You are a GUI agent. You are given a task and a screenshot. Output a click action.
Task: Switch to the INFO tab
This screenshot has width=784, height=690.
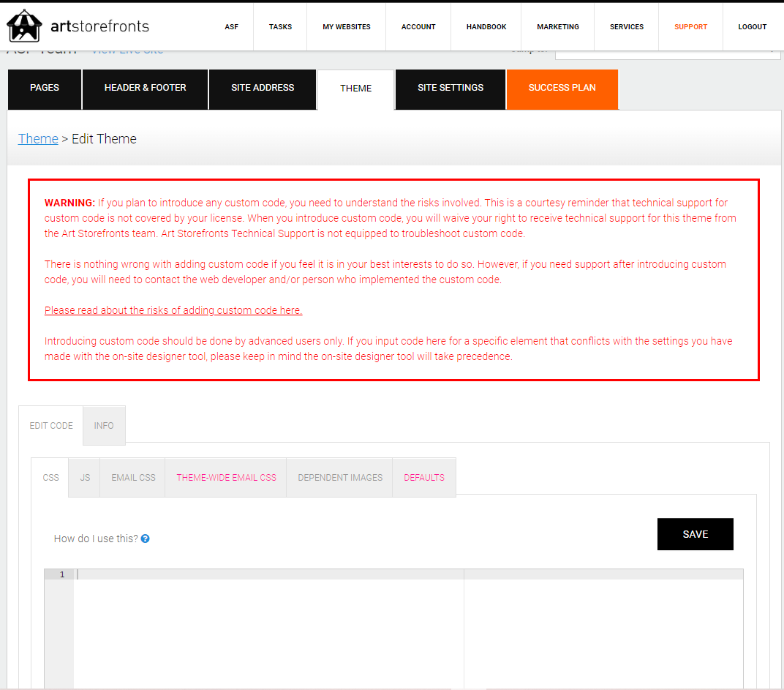pyautogui.click(x=104, y=425)
